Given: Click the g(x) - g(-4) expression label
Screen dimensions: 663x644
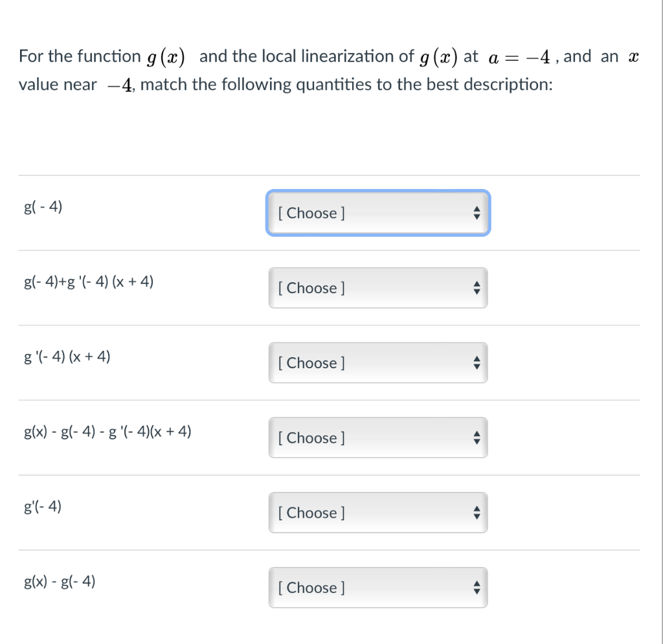Looking at the screenshot, I should [58, 581].
